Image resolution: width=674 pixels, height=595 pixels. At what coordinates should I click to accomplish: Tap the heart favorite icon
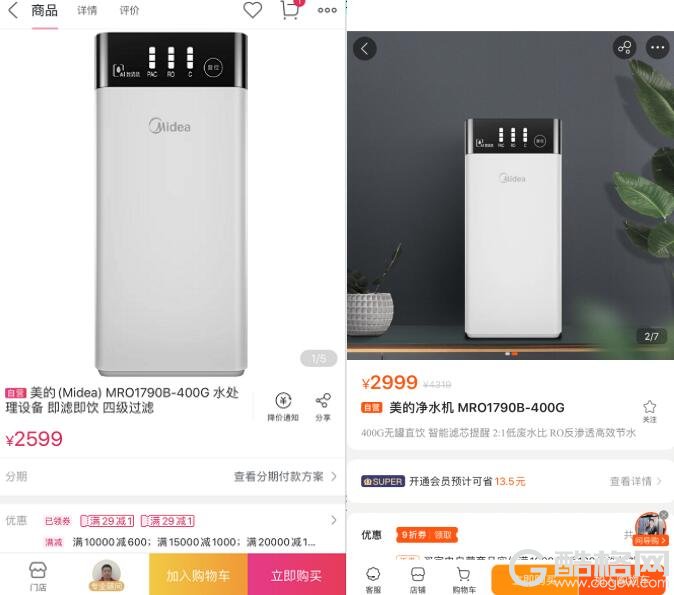coord(252,10)
